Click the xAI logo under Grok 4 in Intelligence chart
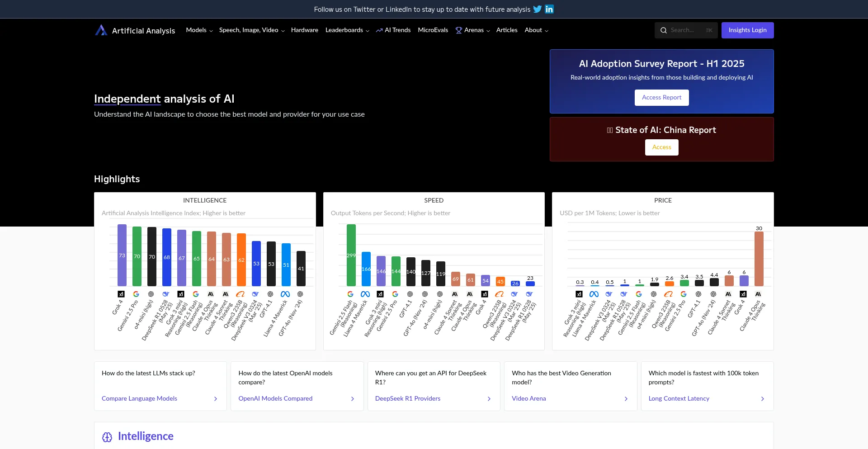 pyautogui.click(x=121, y=294)
